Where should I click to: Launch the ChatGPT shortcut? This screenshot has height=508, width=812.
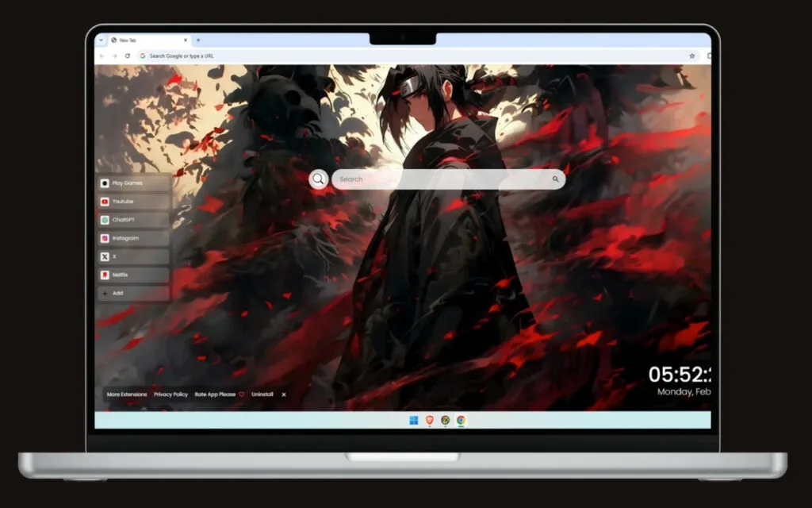coord(133,220)
